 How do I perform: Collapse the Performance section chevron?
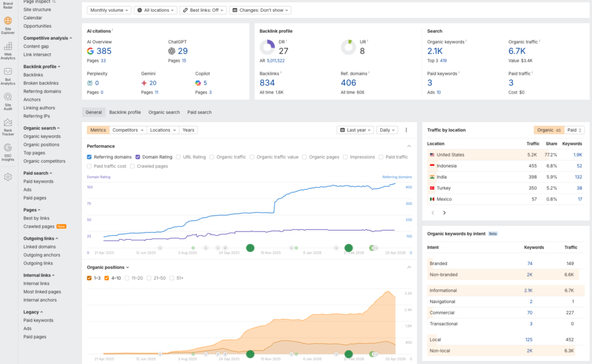coord(409,146)
